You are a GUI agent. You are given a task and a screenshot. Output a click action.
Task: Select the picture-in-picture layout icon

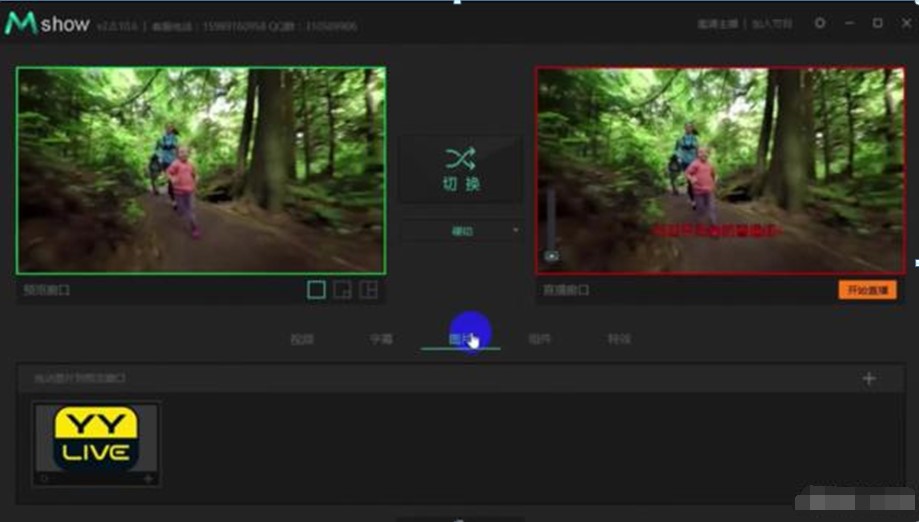[343, 290]
